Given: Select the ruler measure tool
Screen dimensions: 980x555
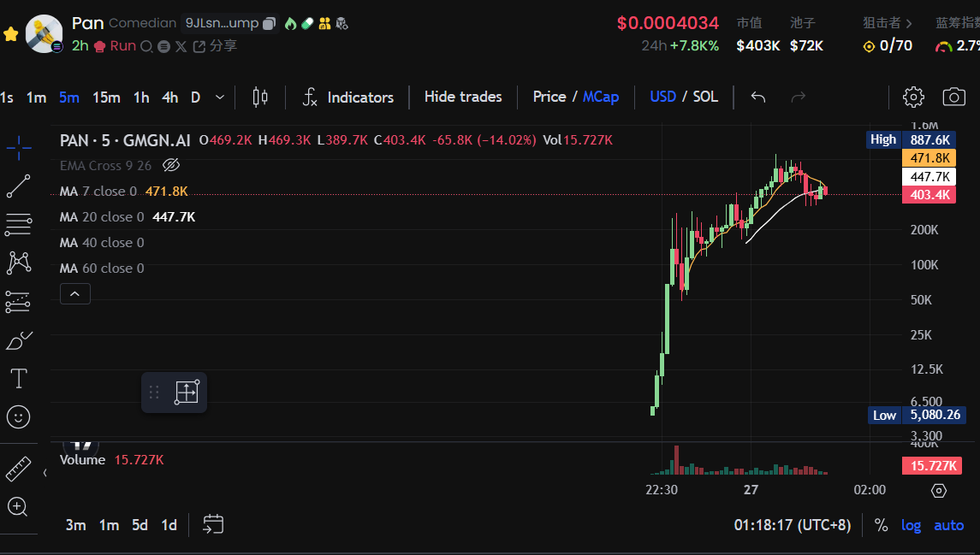Looking at the screenshot, I should point(18,469).
